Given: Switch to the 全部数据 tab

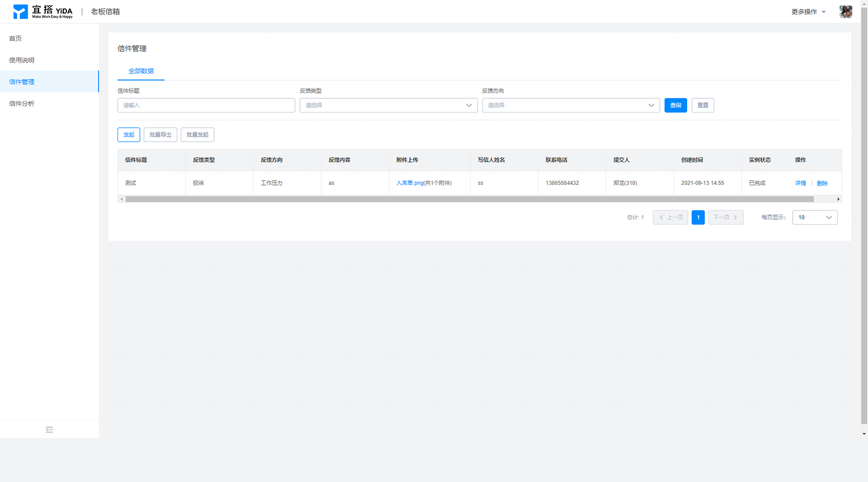Looking at the screenshot, I should (141, 71).
